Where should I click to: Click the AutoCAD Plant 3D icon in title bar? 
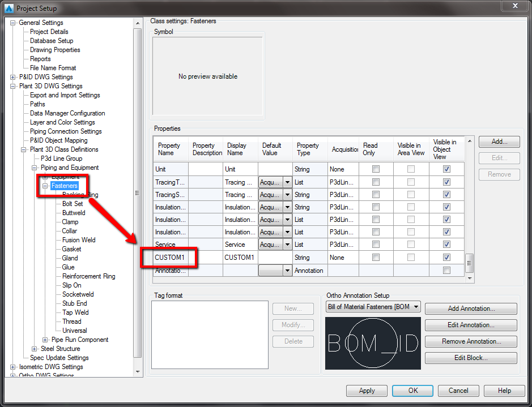(8, 8)
